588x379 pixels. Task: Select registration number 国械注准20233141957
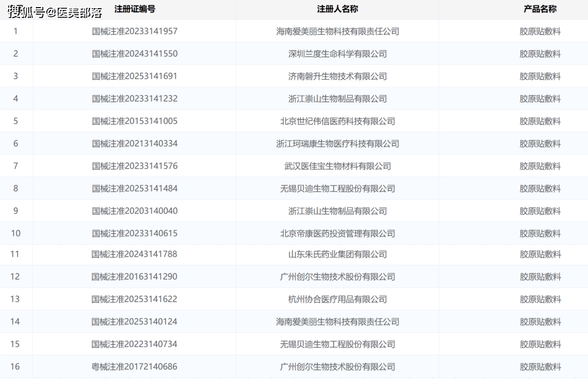coord(134,31)
